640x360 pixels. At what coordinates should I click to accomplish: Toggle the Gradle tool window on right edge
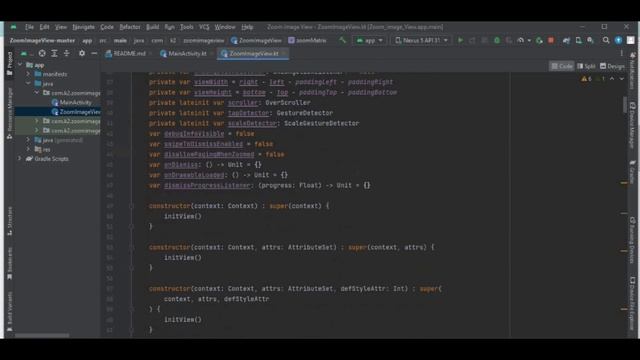(x=632, y=171)
